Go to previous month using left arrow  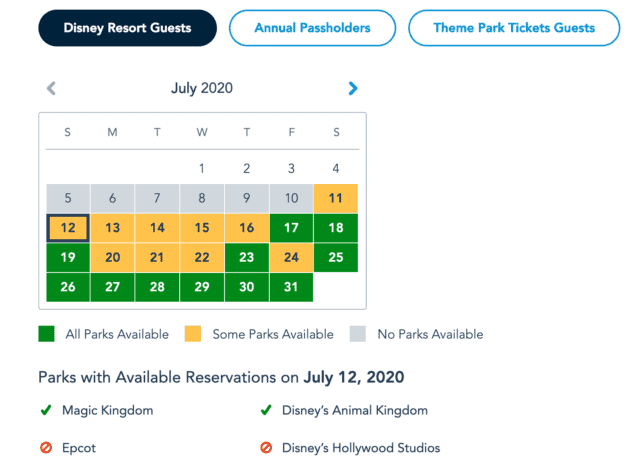coord(51,88)
